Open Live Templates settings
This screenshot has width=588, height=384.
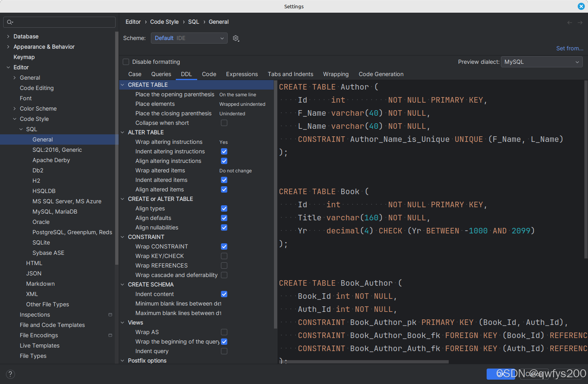click(x=40, y=346)
